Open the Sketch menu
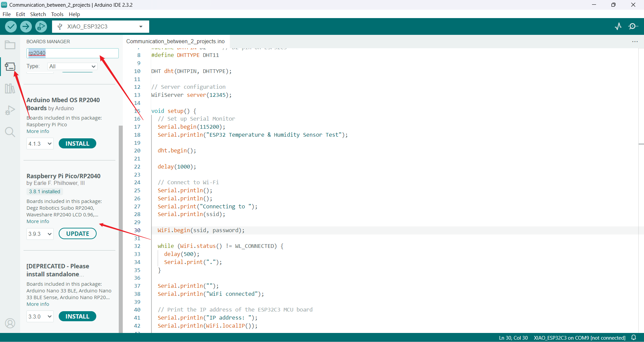This screenshot has width=644, height=342. click(x=38, y=14)
